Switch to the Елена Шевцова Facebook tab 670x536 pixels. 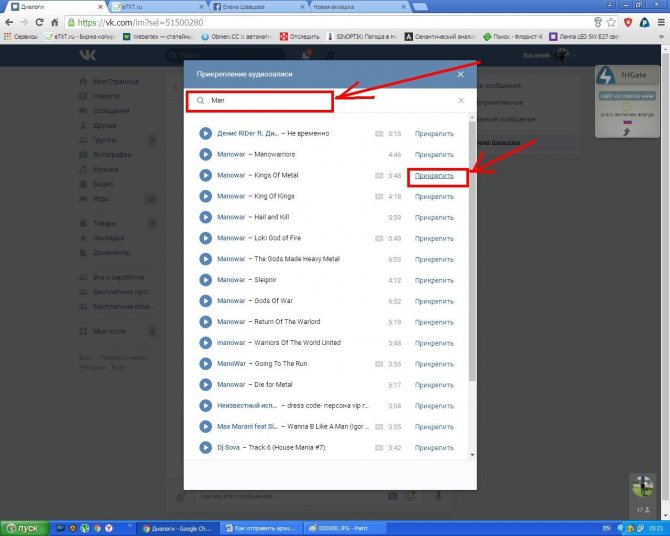259,7
